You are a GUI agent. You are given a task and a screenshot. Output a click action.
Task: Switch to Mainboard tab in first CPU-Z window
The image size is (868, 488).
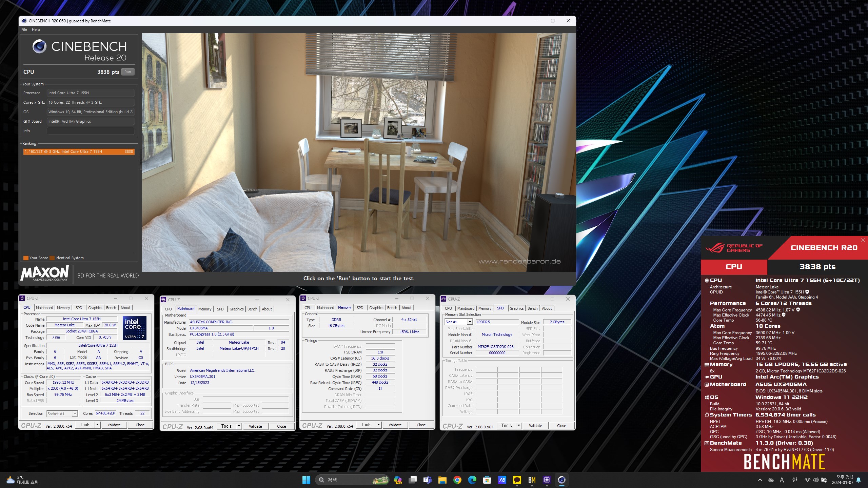click(x=44, y=308)
